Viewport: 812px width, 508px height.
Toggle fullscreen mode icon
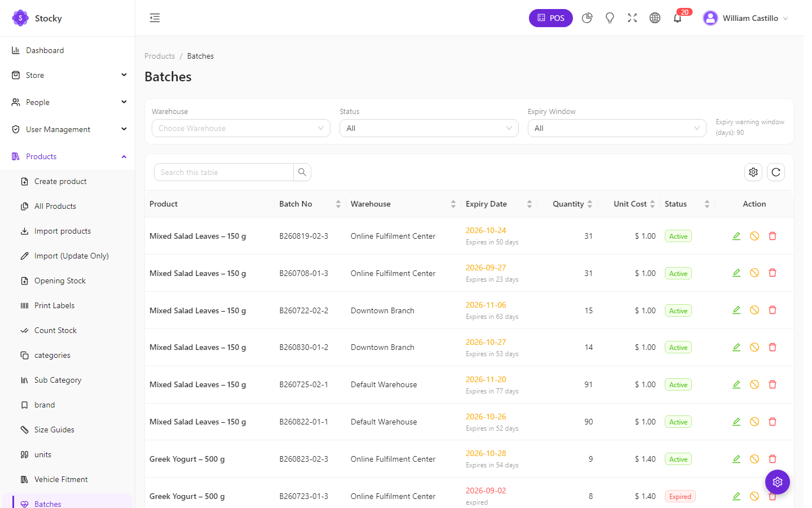coord(632,18)
